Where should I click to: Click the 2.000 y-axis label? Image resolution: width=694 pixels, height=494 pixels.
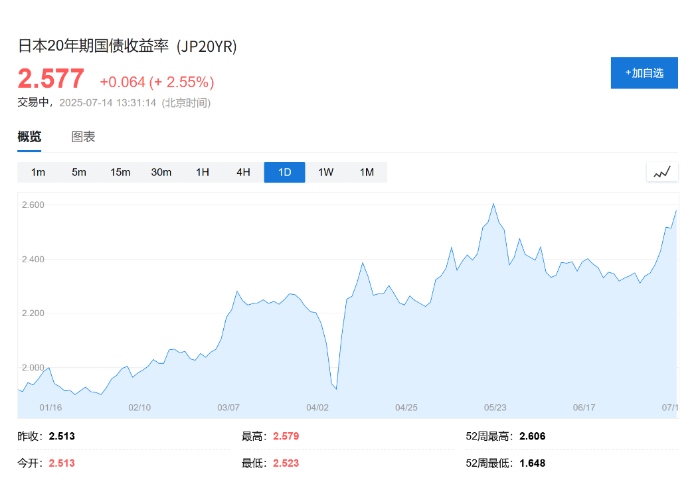pos(33,367)
